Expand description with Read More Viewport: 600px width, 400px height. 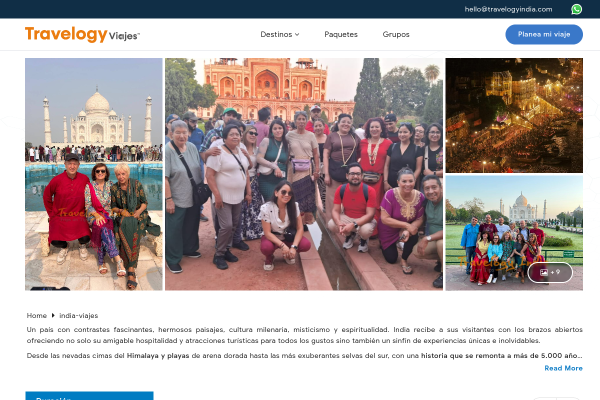tap(563, 368)
